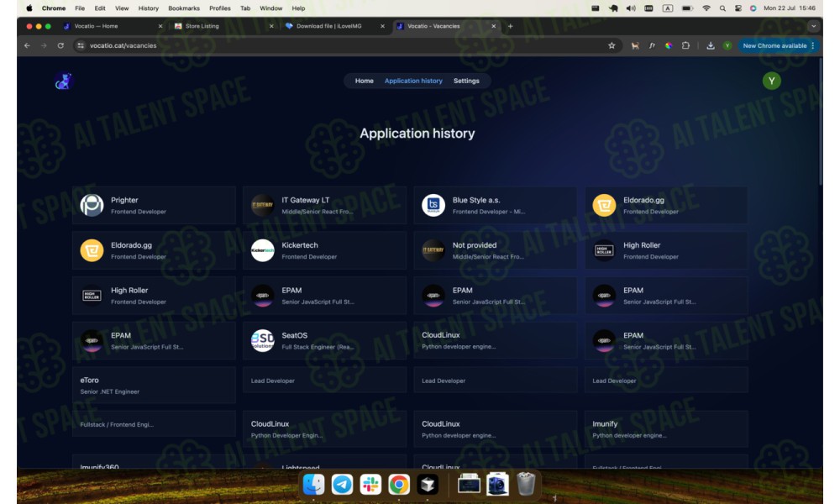This screenshot has width=840, height=504.
Task: Click the page's vertical scrollbar
Action: pyautogui.click(x=820, y=123)
